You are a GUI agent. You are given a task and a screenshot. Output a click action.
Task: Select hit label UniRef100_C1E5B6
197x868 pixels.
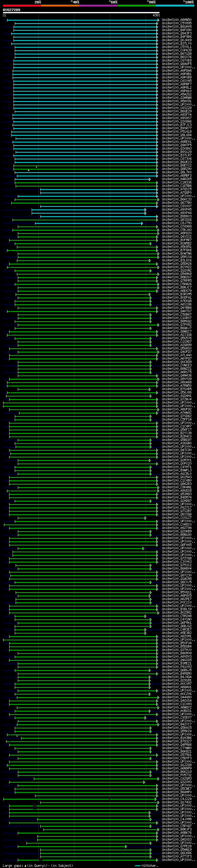click(177, 186)
